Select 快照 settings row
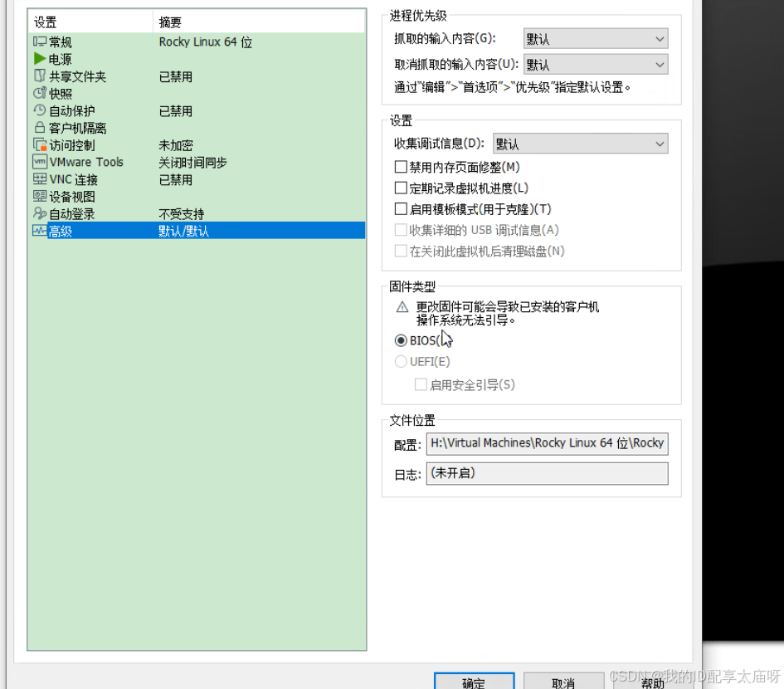Viewport: 784px width, 689px height. [x=197, y=94]
